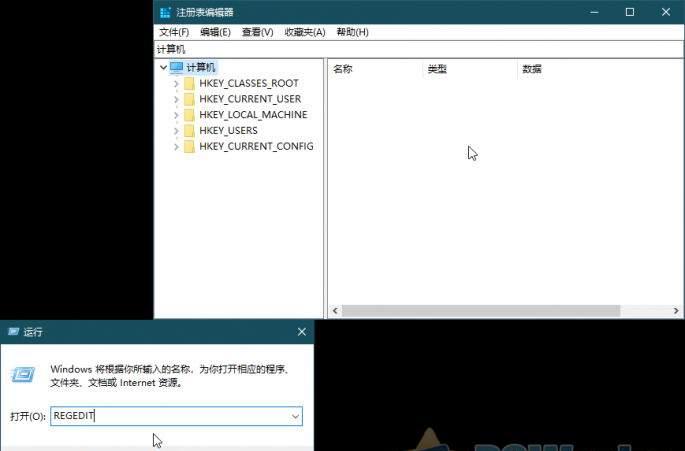Select HKEY_USERS label
Viewport: 685px width, 451px height.
pyautogui.click(x=228, y=130)
